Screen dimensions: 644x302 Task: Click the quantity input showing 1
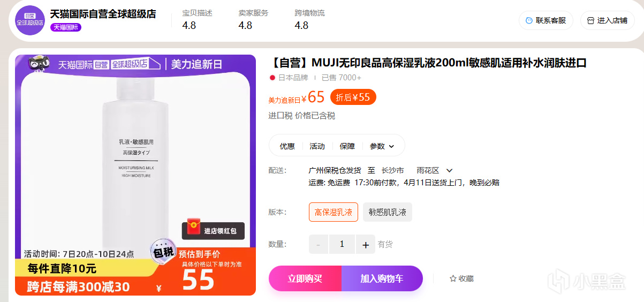tap(342, 244)
